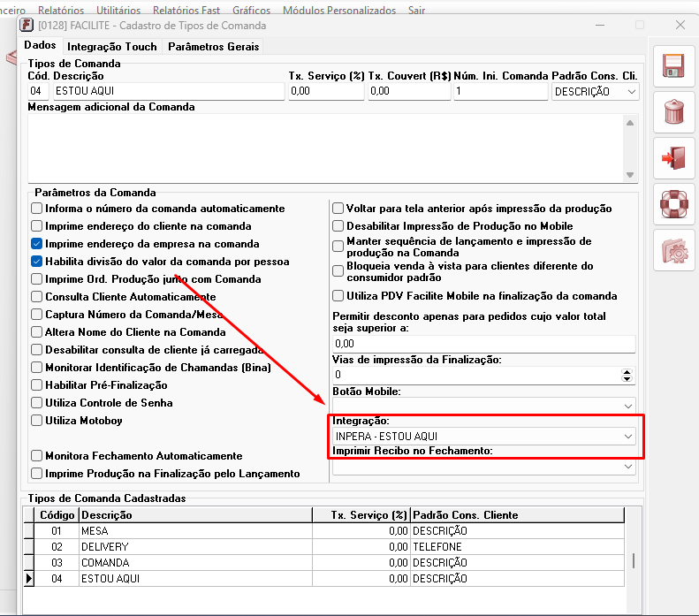Expand Imprimir Recibo no Fechamento dropdown
Viewport: 699px width, 616px height.
coord(628,467)
